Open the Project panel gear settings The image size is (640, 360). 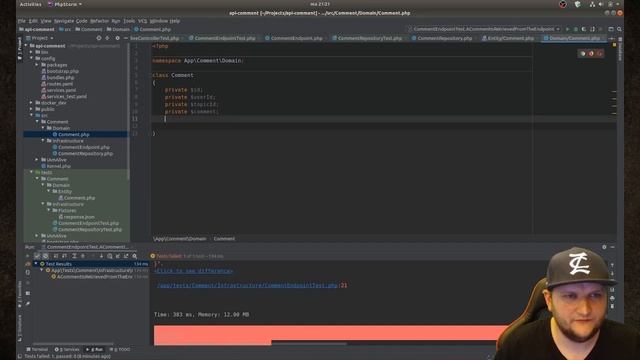pos(117,38)
